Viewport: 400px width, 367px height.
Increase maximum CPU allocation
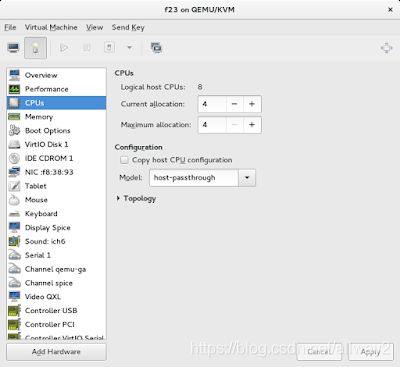[x=252, y=125]
